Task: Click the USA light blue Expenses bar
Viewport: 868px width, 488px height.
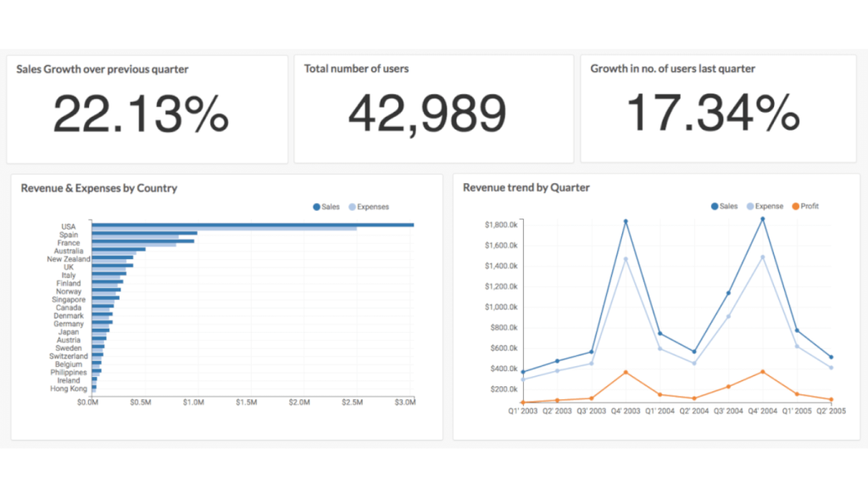Action: tap(224, 228)
